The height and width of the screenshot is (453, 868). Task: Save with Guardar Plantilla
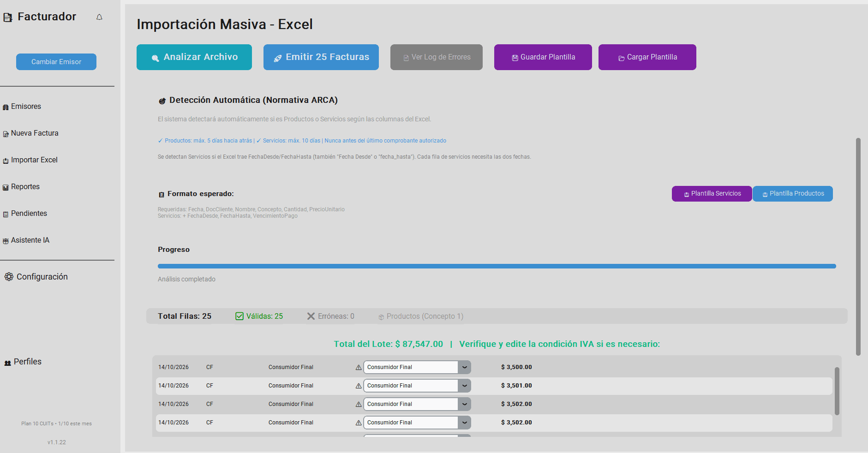click(543, 57)
